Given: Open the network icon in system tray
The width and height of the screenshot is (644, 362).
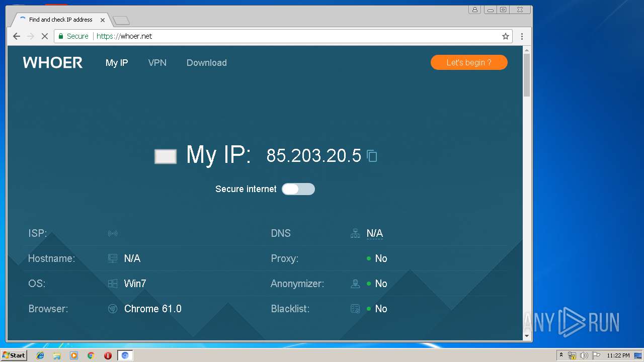Looking at the screenshot, I should 572,355.
